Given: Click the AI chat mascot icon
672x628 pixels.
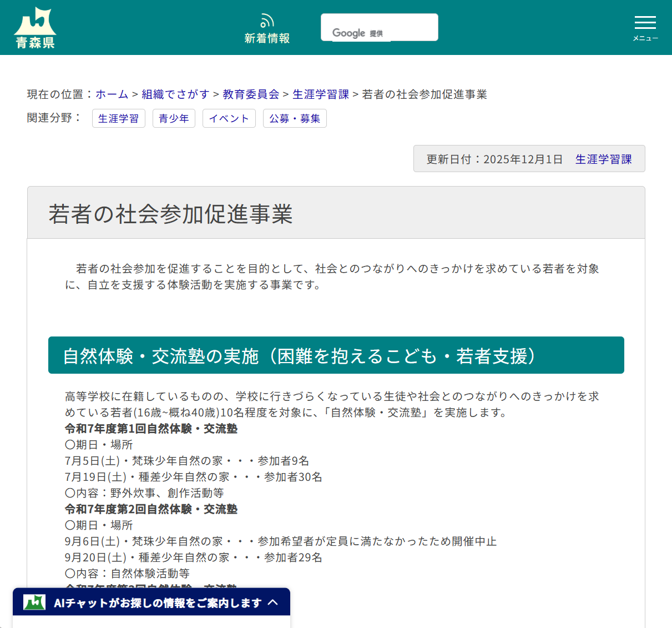Looking at the screenshot, I should tap(34, 602).
